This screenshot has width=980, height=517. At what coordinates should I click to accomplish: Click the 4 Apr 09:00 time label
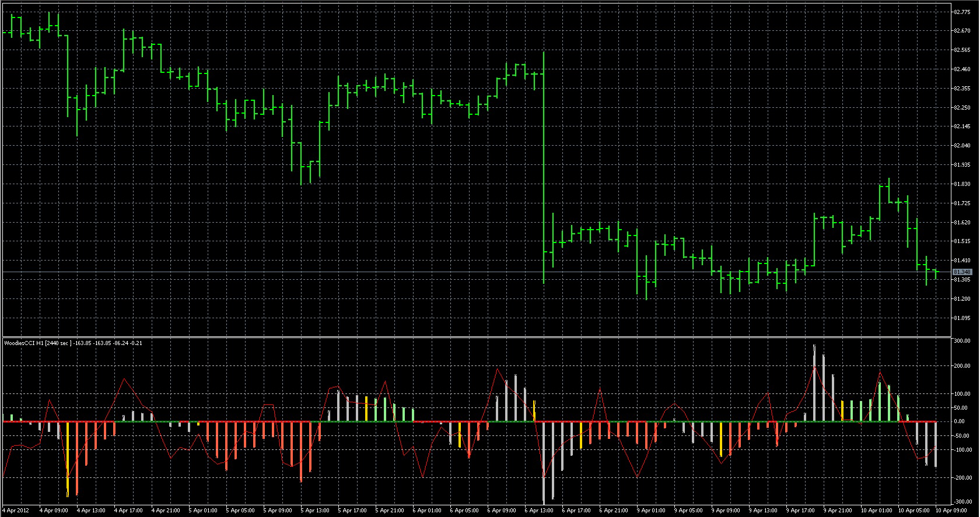click(54, 511)
